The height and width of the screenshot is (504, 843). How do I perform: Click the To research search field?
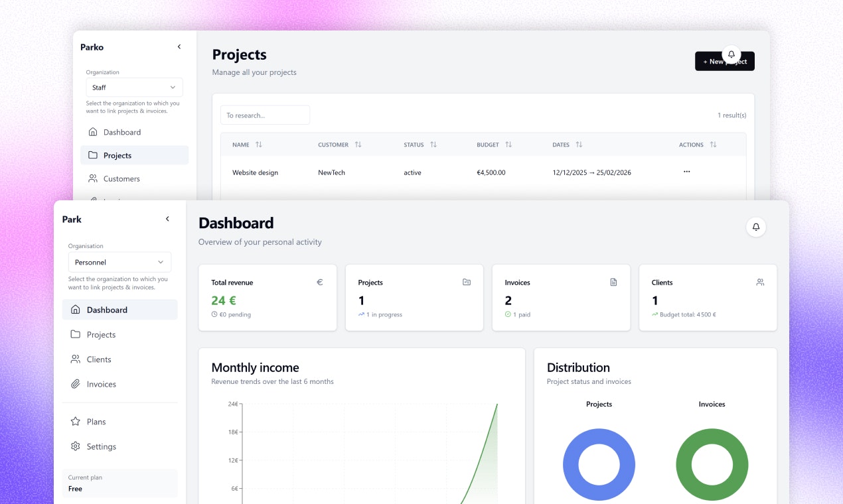265,115
